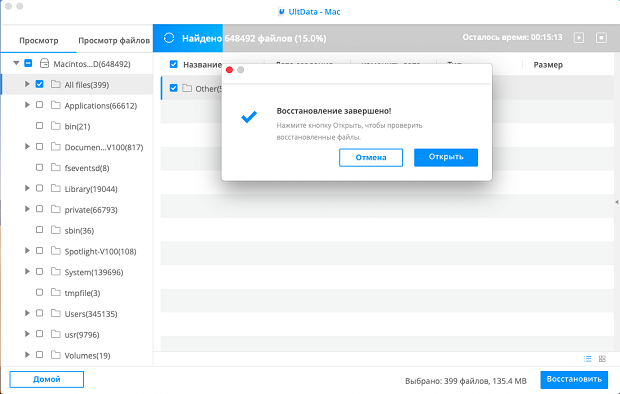The height and width of the screenshot is (394, 620).
Task: Switch to grid thumbnail view icon
Action: (x=602, y=359)
